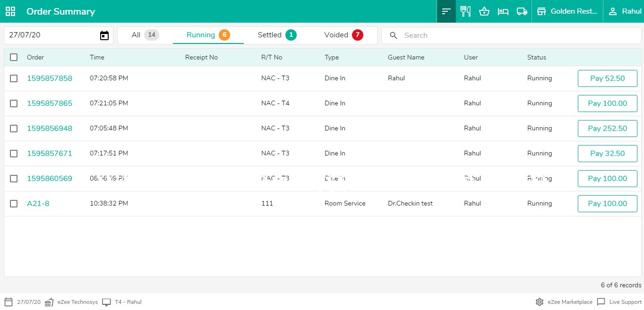Open the main menu grid icon
Screen dimensions: 644x310
[10, 11]
